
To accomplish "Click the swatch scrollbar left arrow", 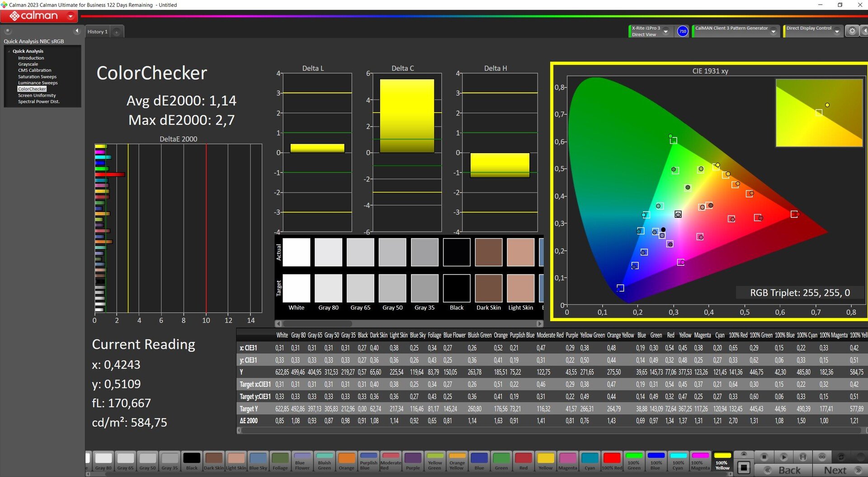I will tap(278, 324).
